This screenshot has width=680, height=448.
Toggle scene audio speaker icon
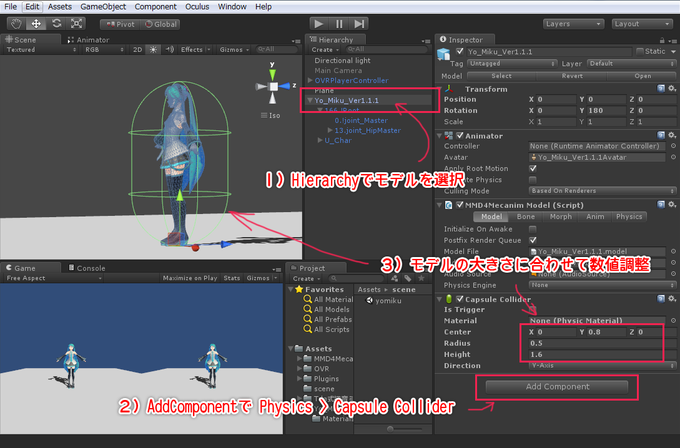click(x=170, y=49)
